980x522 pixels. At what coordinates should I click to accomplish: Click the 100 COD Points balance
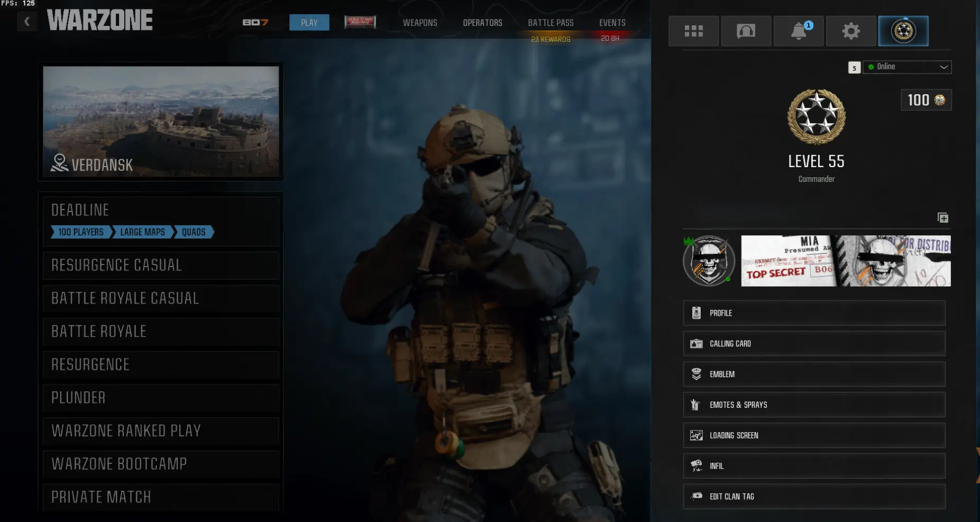(x=926, y=100)
